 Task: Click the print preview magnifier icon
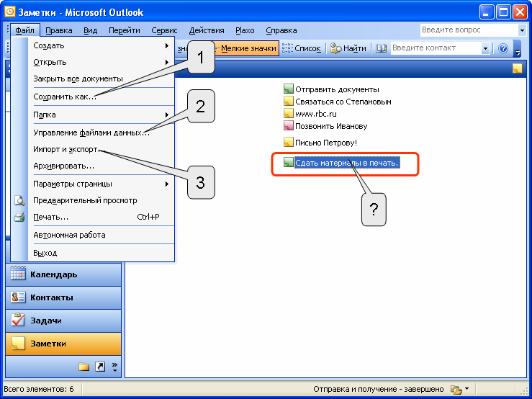point(19,201)
